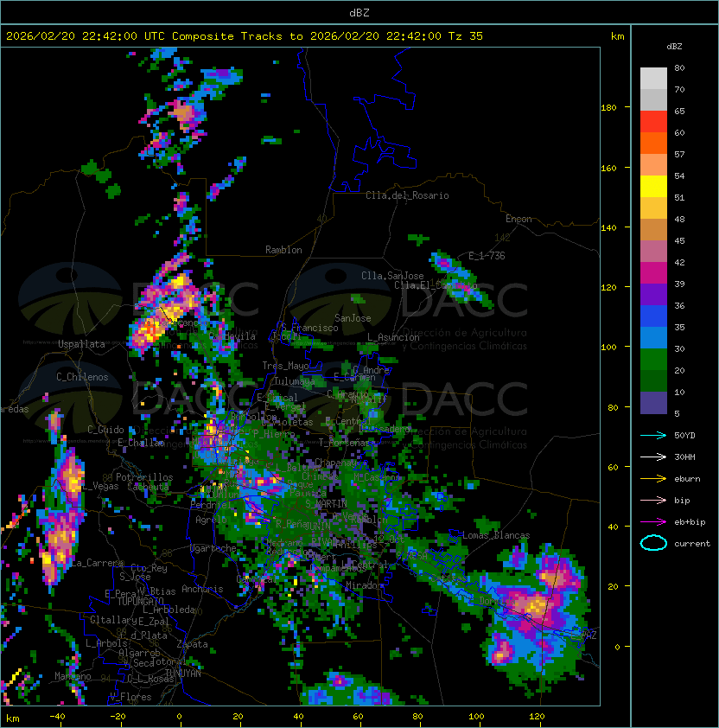
Task: Click the 140 km tick on the vertical axis
Action: 608,228
